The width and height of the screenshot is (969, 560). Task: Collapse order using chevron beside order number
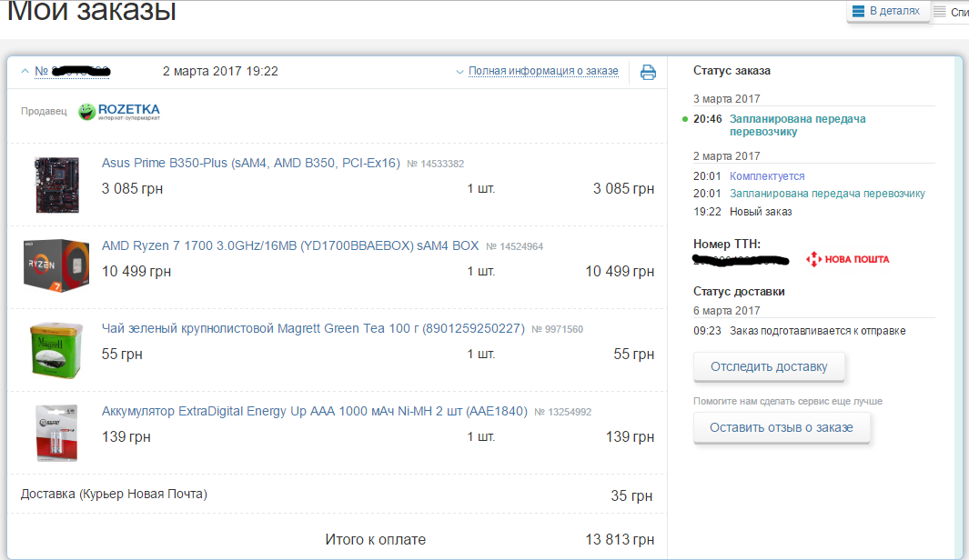(x=25, y=71)
